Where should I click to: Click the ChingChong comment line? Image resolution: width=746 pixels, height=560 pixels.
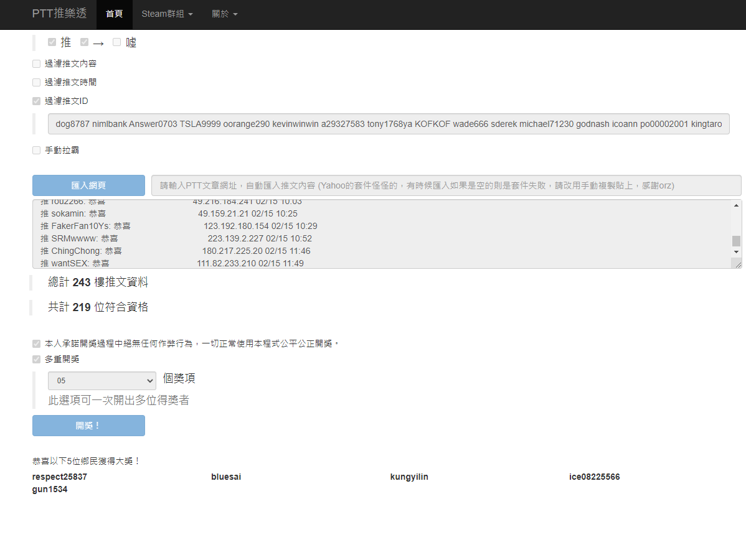coord(175,251)
